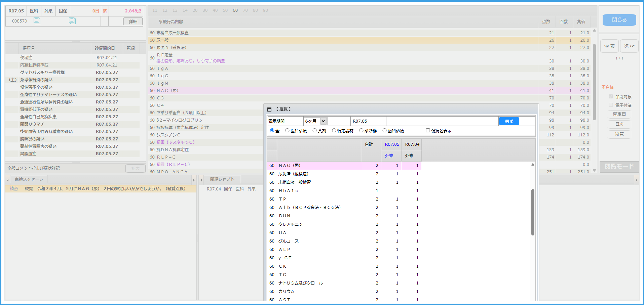Click the 日次 button
This screenshot has width=644, height=305.
[x=619, y=124]
